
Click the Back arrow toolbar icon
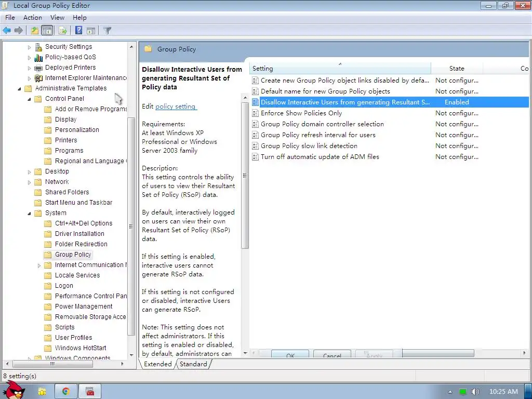[7, 31]
